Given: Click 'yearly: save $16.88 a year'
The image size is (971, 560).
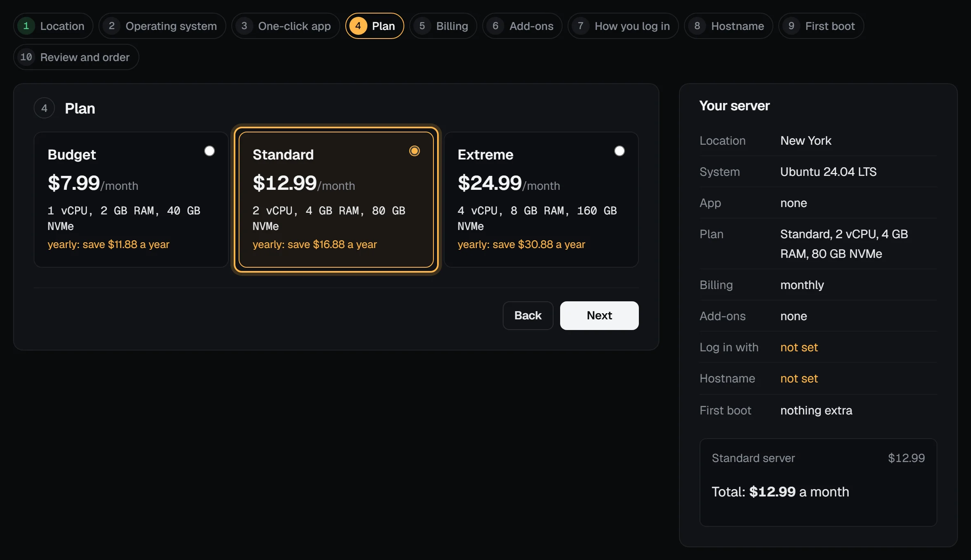Looking at the screenshot, I should [x=315, y=244].
